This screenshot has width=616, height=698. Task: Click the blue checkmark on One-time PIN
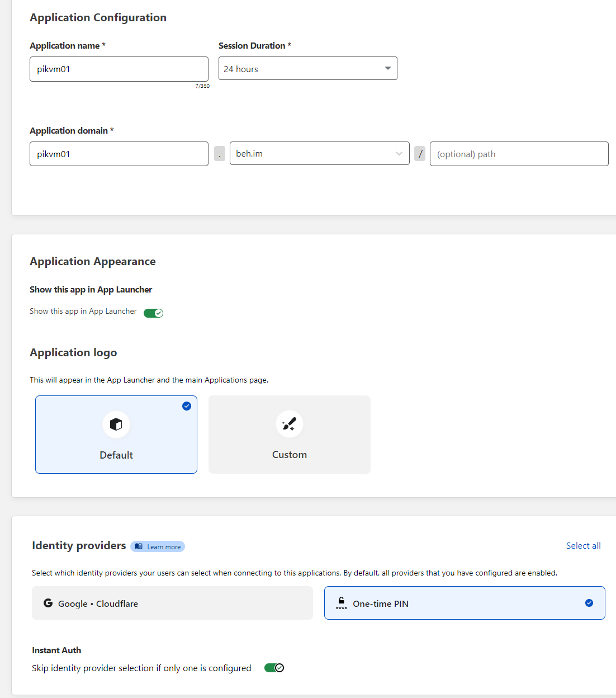589,603
